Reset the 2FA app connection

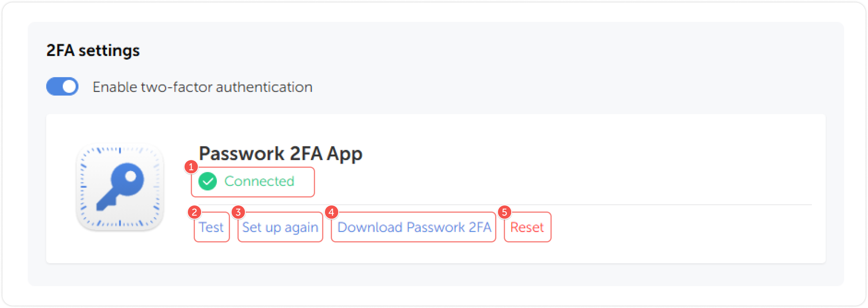(527, 227)
